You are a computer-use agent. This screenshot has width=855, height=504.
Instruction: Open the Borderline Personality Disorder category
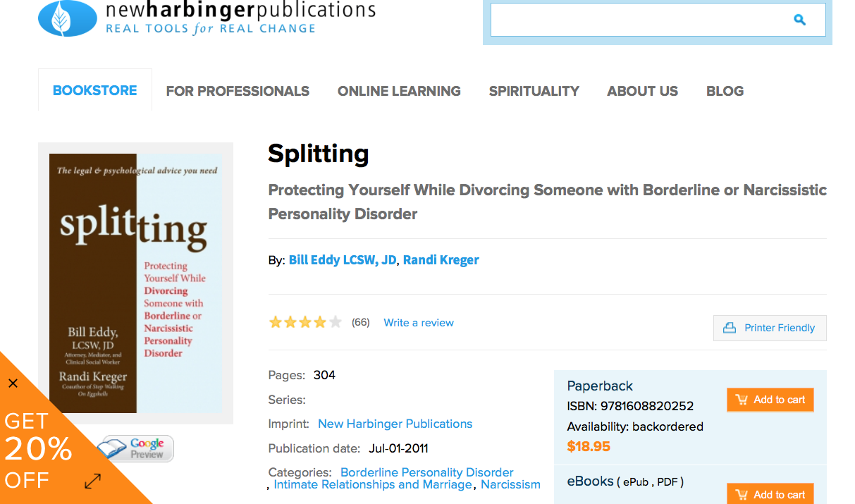coord(426,472)
